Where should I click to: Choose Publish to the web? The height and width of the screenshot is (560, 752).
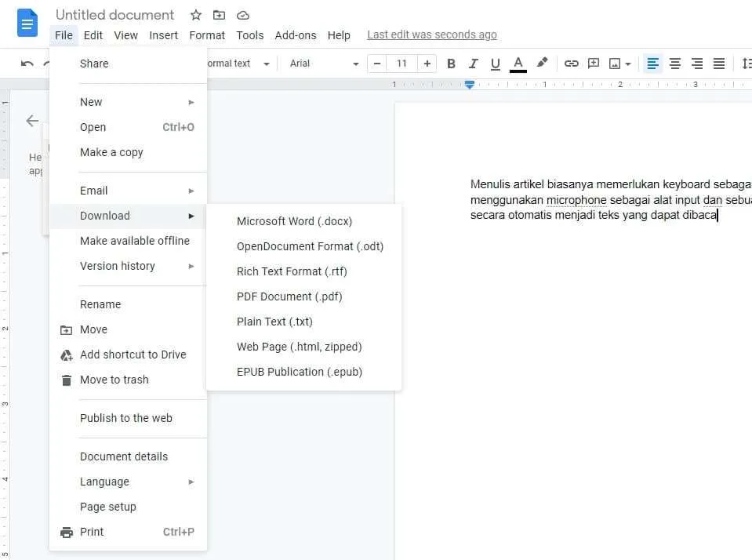coord(128,418)
